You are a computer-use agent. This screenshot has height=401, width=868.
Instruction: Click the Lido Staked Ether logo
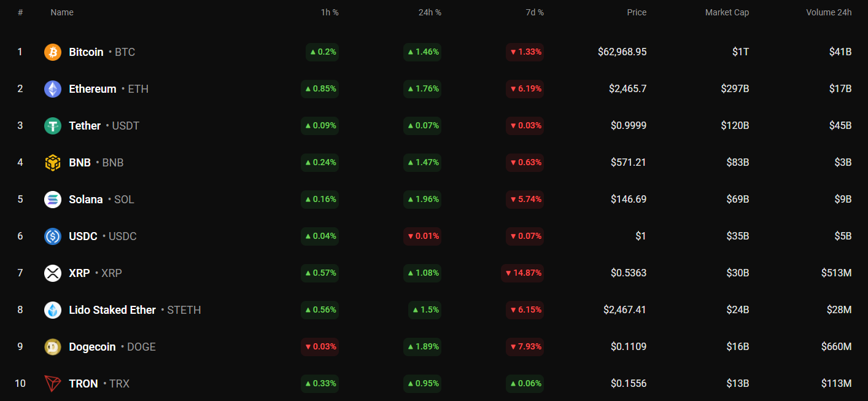click(53, 310)
